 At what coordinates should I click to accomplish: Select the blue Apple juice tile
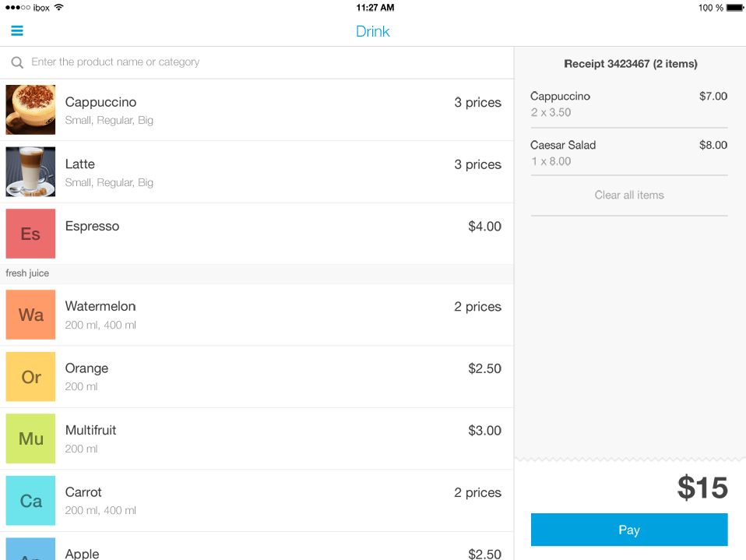click(x=30, y=549)
